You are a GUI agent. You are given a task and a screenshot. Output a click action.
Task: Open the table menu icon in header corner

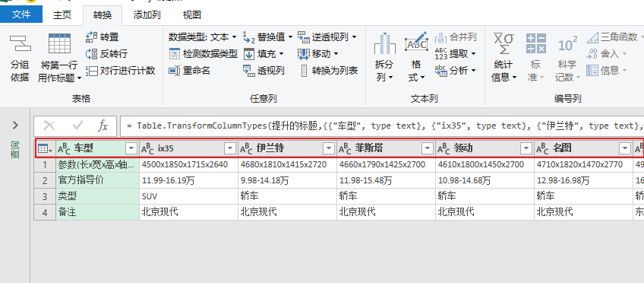coord(45,148)
